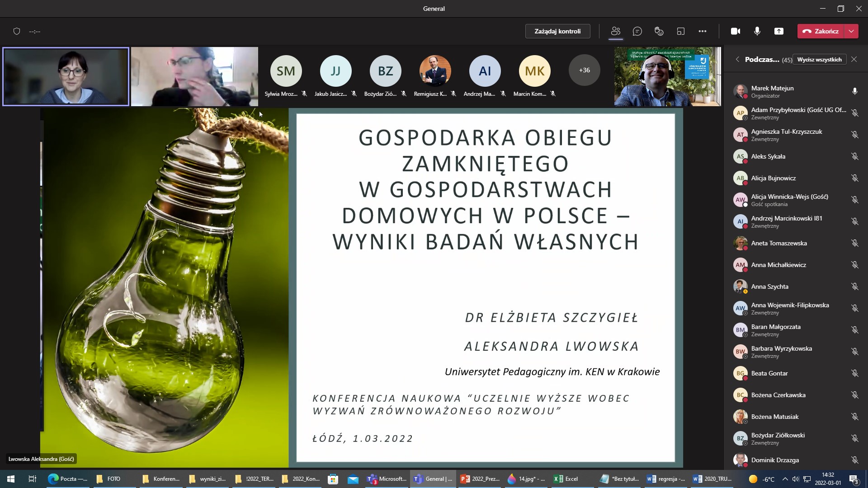Screen dimensions: 868x488
Task: Collapse the Podczas... participants panel chevron
Action: click(737, 59)
